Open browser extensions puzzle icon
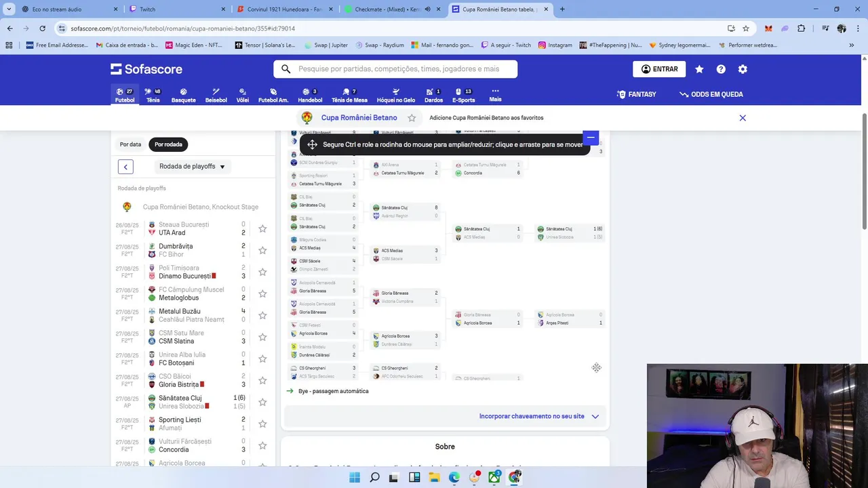This screenshot has height=488, width=868. (802, 28)
